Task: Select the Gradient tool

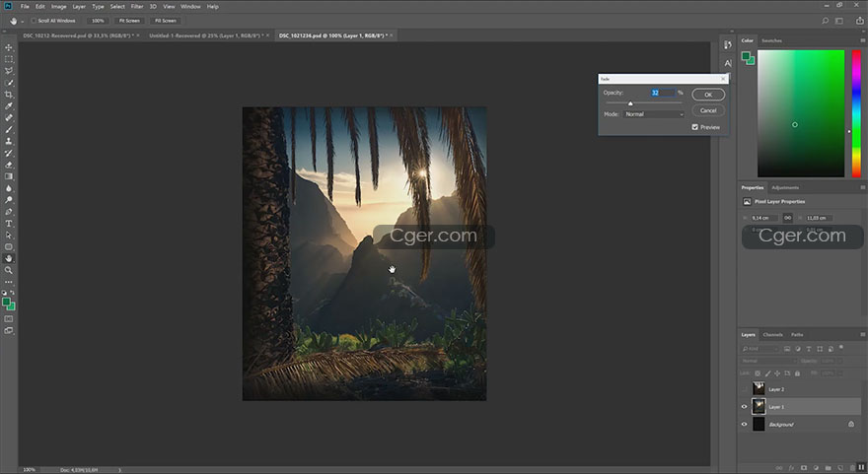Action: click(8, 176)
